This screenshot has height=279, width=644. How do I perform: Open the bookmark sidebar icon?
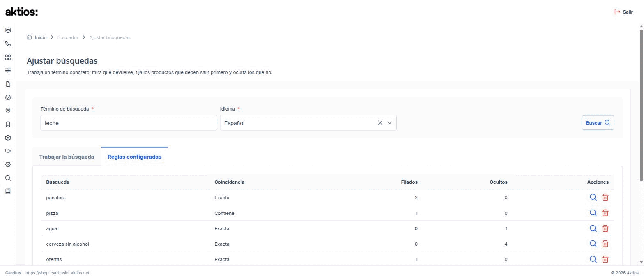click(8, 125)
